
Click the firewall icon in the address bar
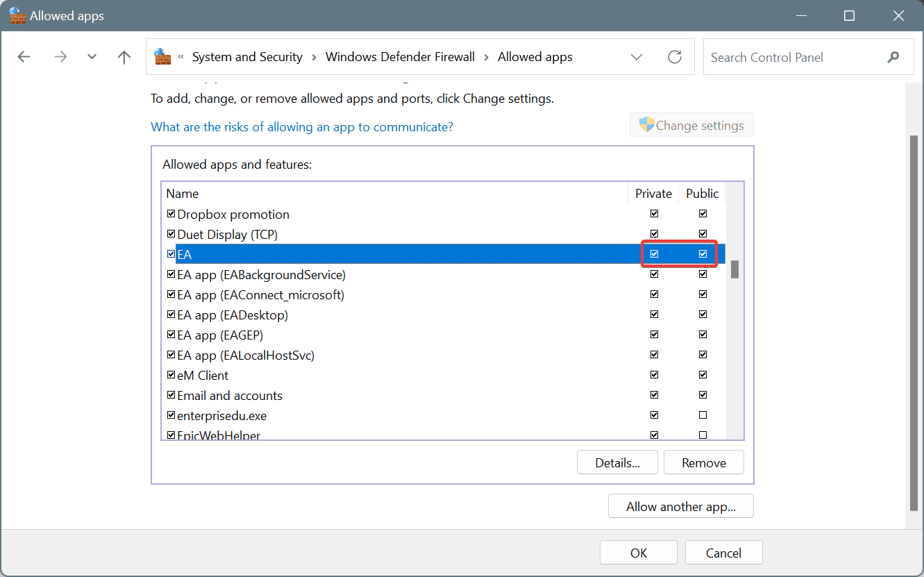(162, 57)
